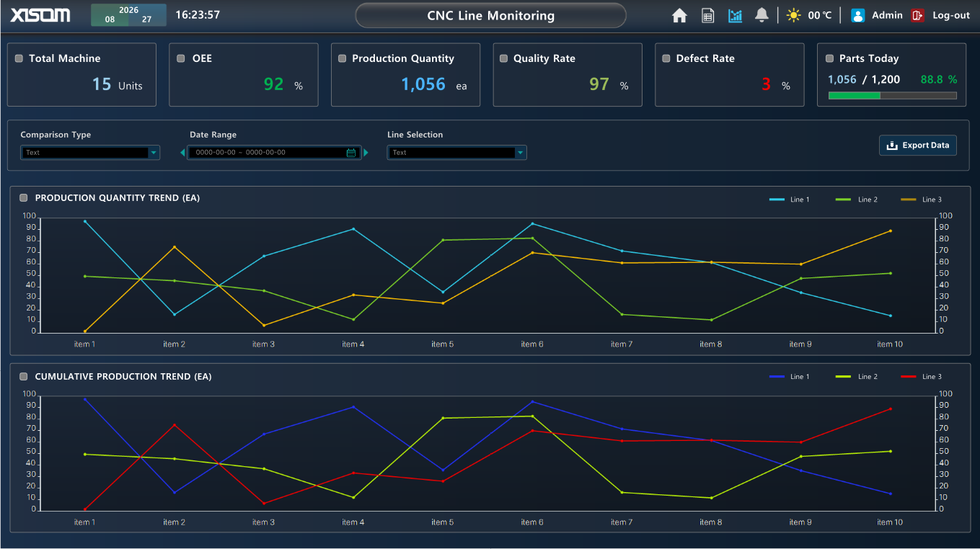The image size is (980, 549).
Task: Toggle Line 2 legend in Cumulative Production Trend
Action: point(857,377)
